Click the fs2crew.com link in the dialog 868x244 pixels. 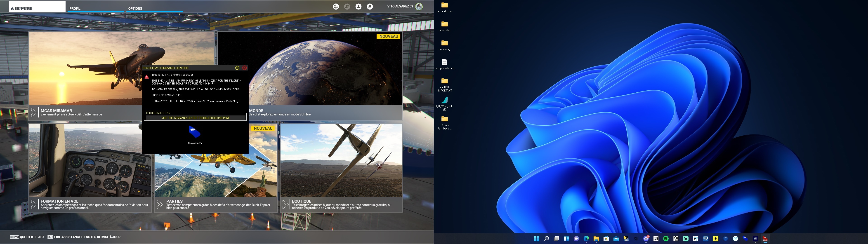coord(195,143)
